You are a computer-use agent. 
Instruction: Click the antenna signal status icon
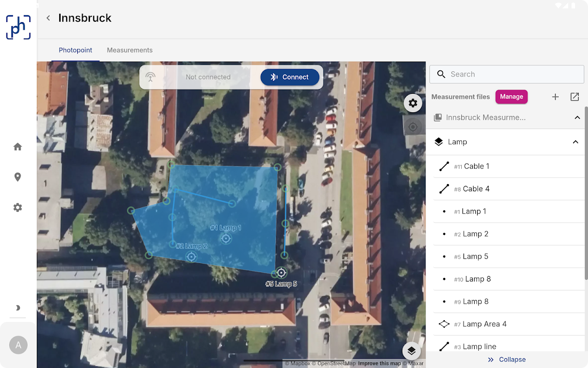(150, 77)
